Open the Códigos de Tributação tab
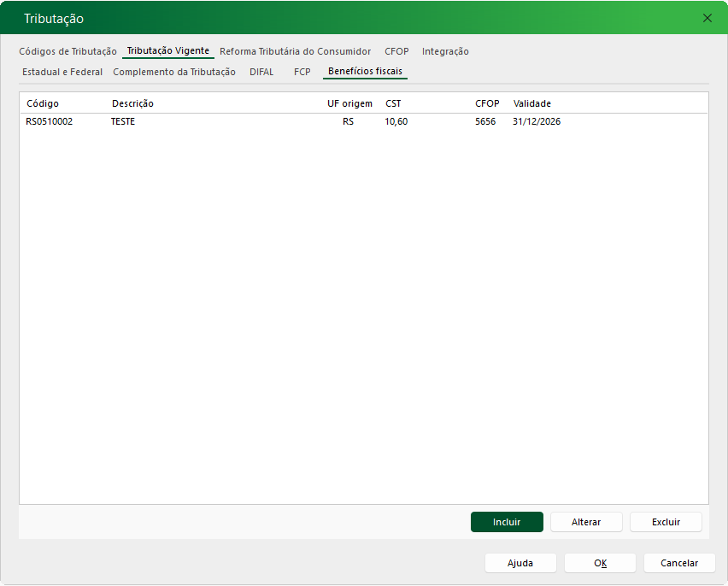Screen dimensions: 728x586 coord(68,51)
